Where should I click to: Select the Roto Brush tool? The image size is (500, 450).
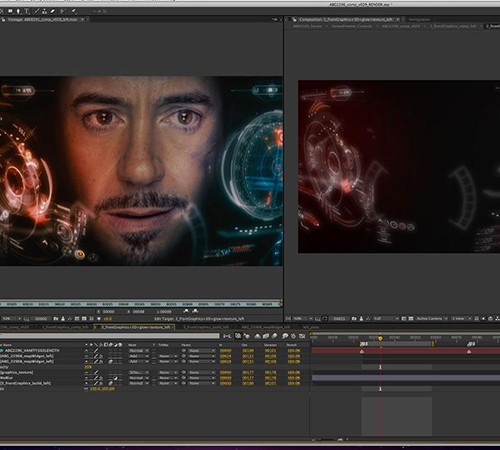[62, 12]
